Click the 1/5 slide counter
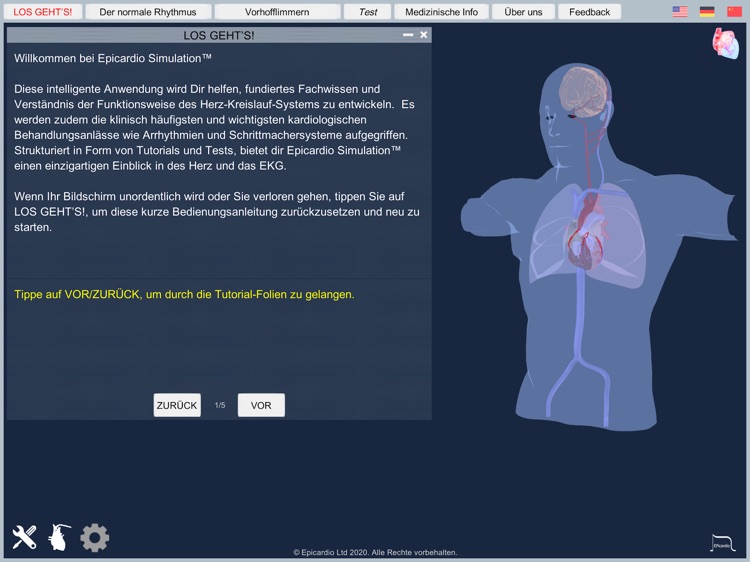Screen dimensions: 750x562 click(220, 405)
